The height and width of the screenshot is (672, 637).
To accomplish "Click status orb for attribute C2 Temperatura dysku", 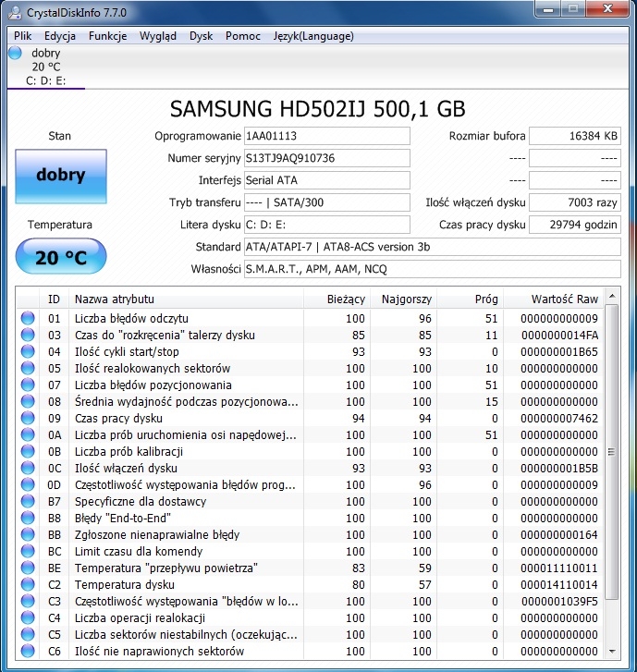I will (x=28, y=584).
